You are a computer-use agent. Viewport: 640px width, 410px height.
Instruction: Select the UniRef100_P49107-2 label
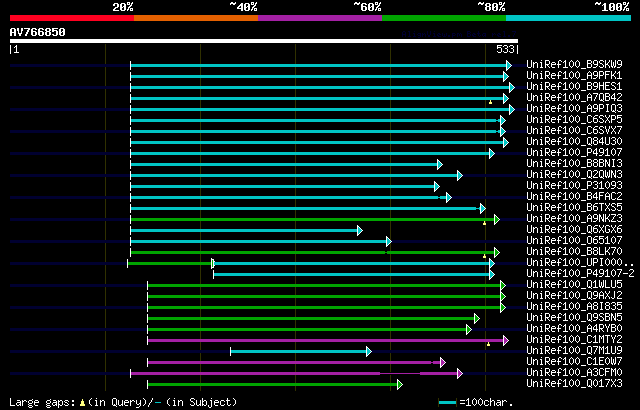click(x=580, y=274)
